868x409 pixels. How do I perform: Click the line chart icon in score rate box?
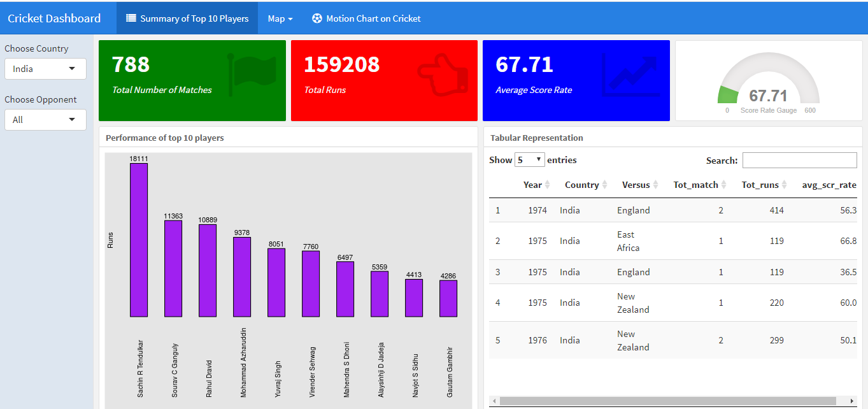coord(630,75)
